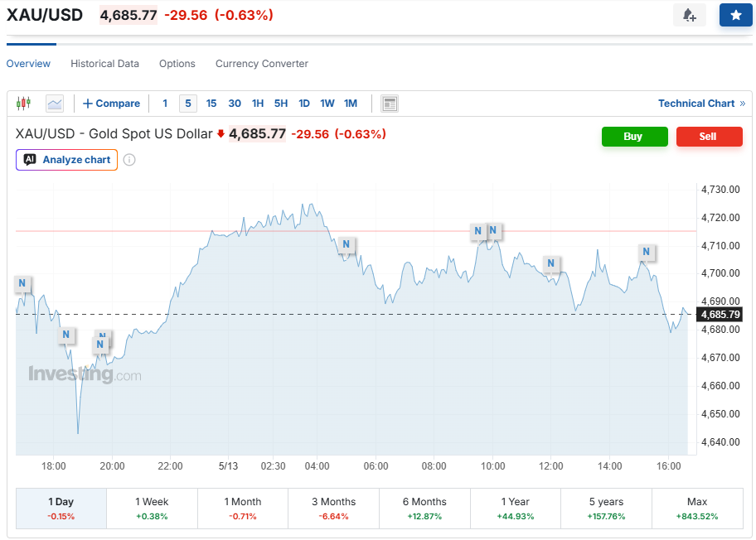This screenshot has height=540, width=756.
Task: Click the 4,730.00 price axis label
Action: point(720,190)
